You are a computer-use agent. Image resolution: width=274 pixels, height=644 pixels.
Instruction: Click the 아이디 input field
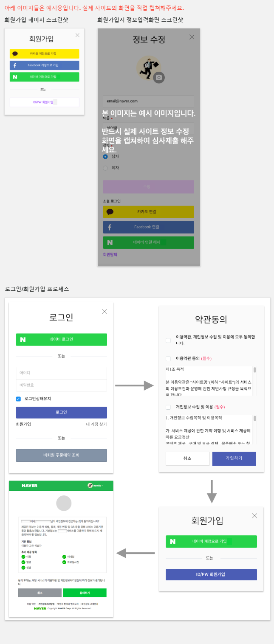(x=62, y=373)
